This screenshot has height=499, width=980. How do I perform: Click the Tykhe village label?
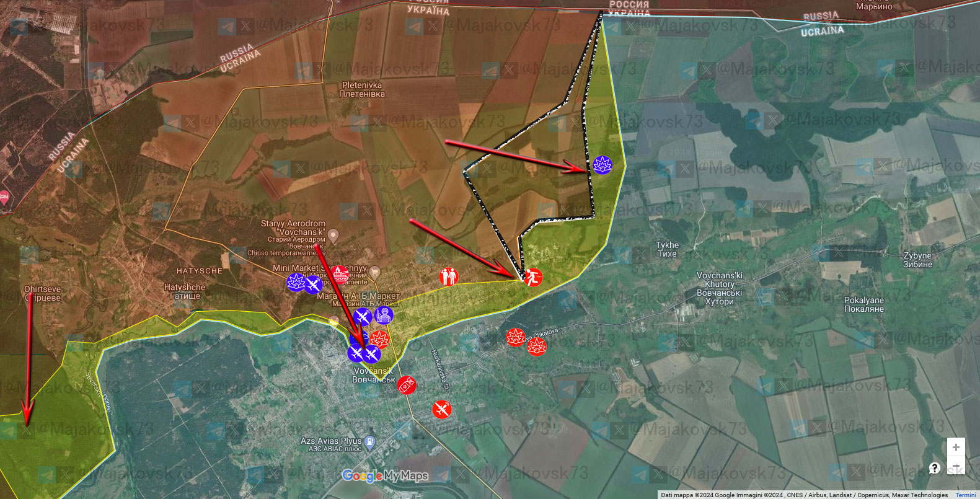[667, 249]
